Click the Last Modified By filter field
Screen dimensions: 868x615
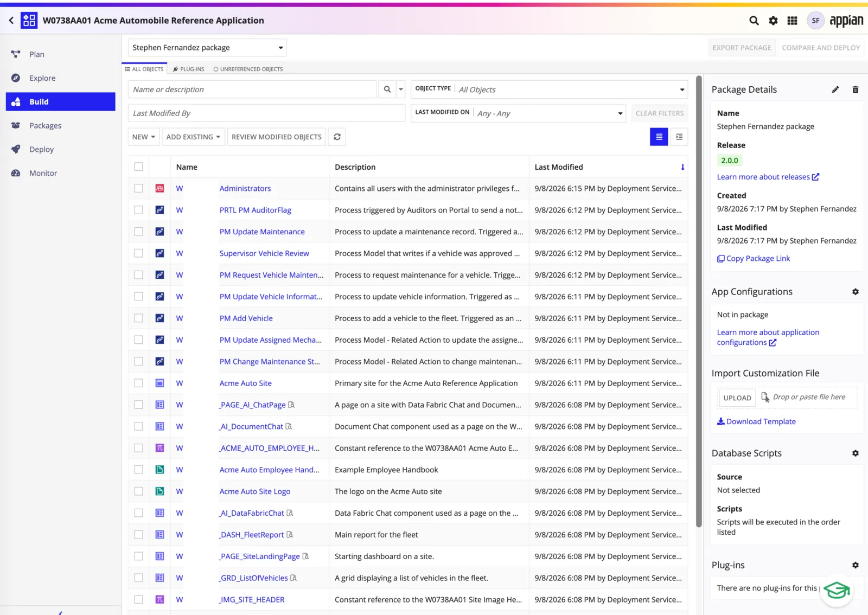pyautogui.click(x=266, y=113)
